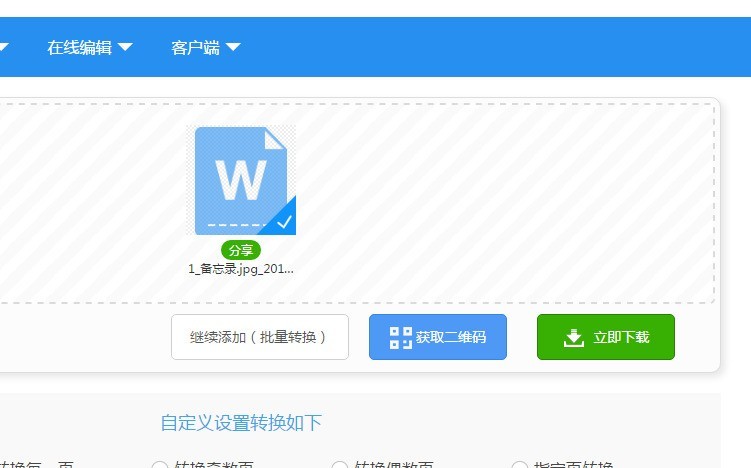Click the green 分享 share badge
The height and width of the screenshot is (468, 751).
241,250
